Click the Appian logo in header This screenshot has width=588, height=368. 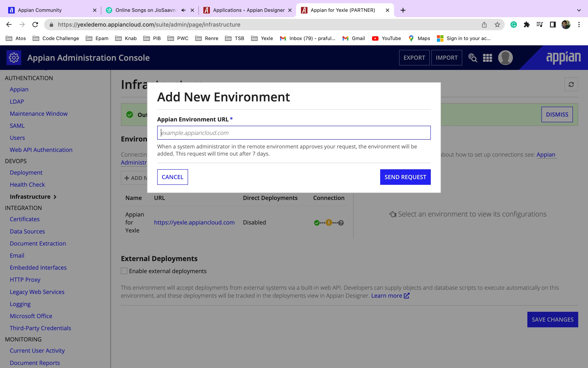(x=563, y=58)
